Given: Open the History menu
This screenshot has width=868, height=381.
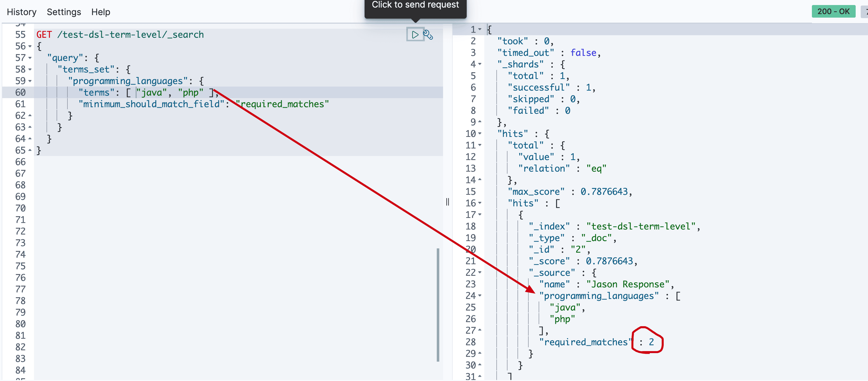Looking at the screenshot, I should pyautogui.click(x=22, y=12).
